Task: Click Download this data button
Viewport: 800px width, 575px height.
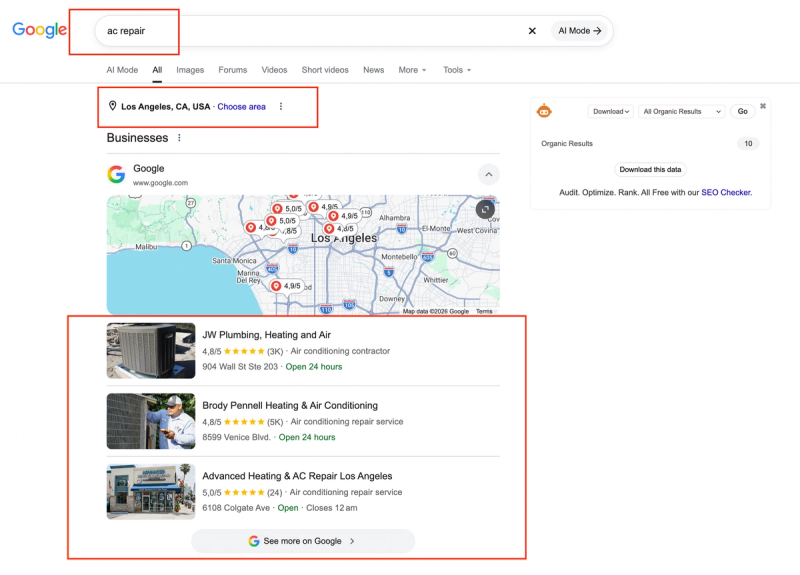Action: pos(650,169)
